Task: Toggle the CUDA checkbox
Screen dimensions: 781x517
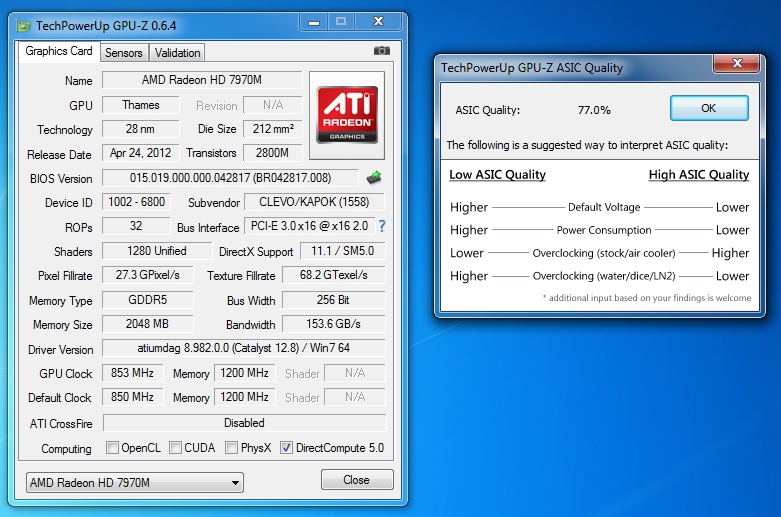Action: pos(175,448)
